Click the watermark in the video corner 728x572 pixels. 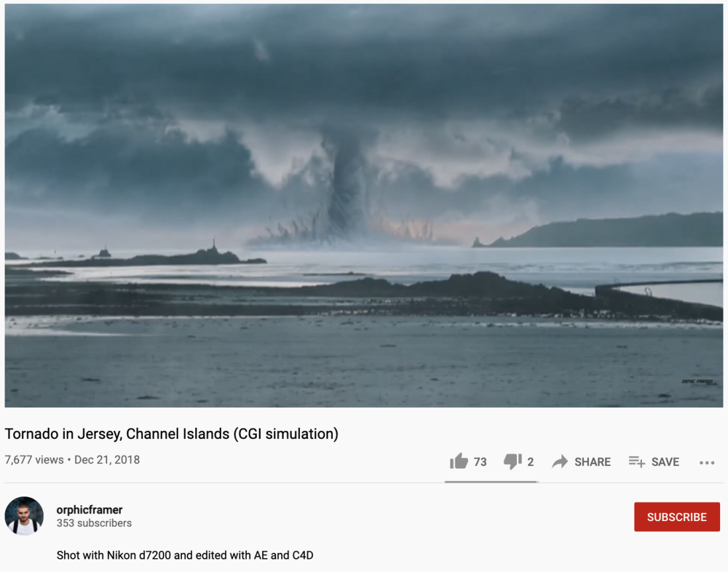698,381
